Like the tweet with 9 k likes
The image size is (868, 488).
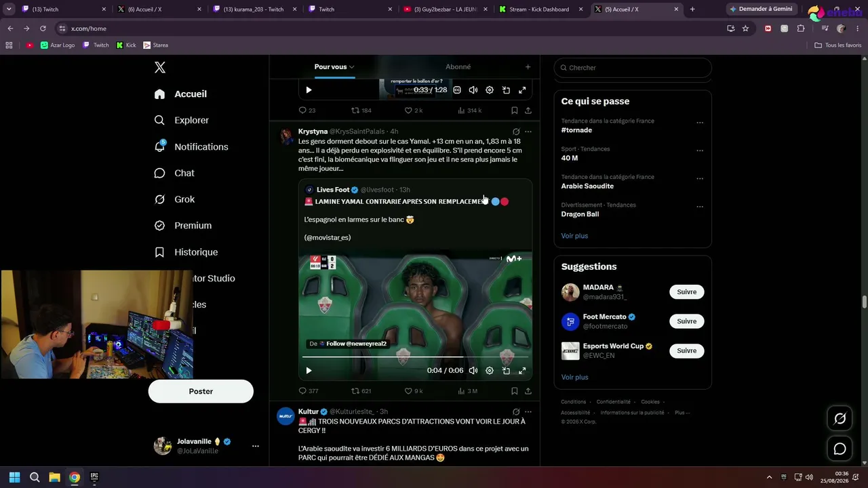(414, 391)
